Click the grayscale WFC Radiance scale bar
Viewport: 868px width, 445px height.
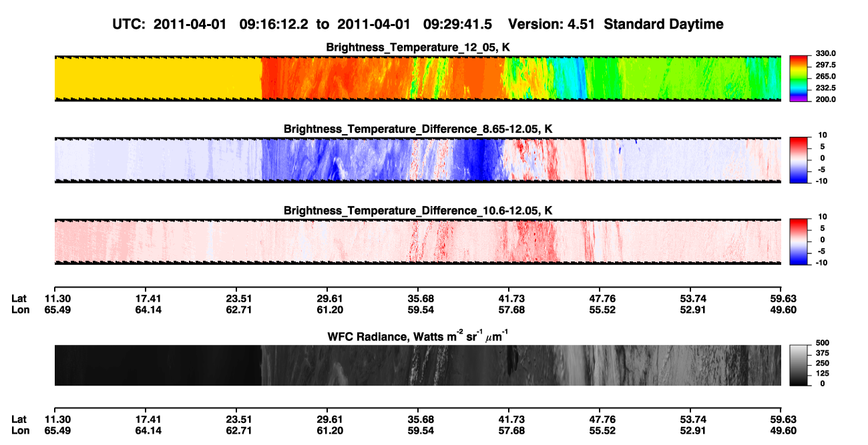tap(799, 365)
